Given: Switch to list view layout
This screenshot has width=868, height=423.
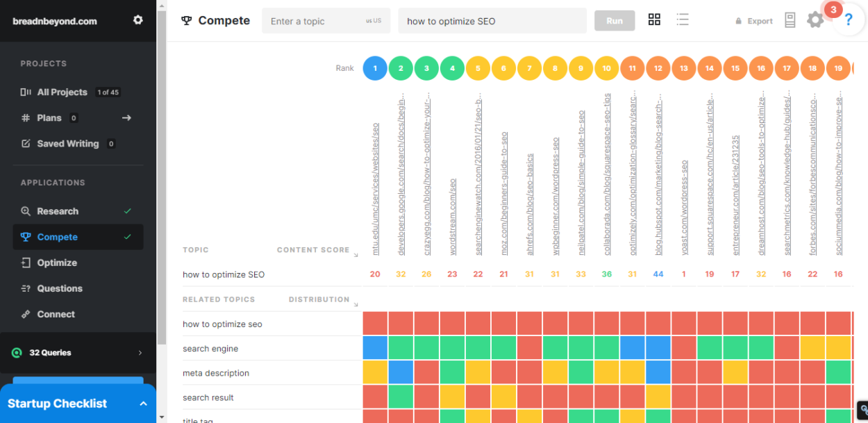Looking at the screenshot, I should [x=683, y=20].
